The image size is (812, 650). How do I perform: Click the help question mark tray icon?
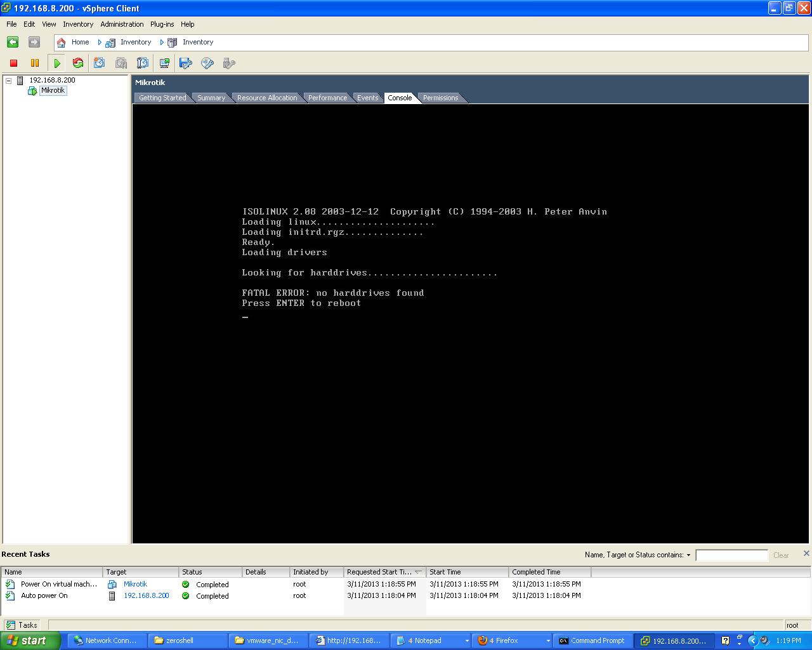(x=726, y=640)
